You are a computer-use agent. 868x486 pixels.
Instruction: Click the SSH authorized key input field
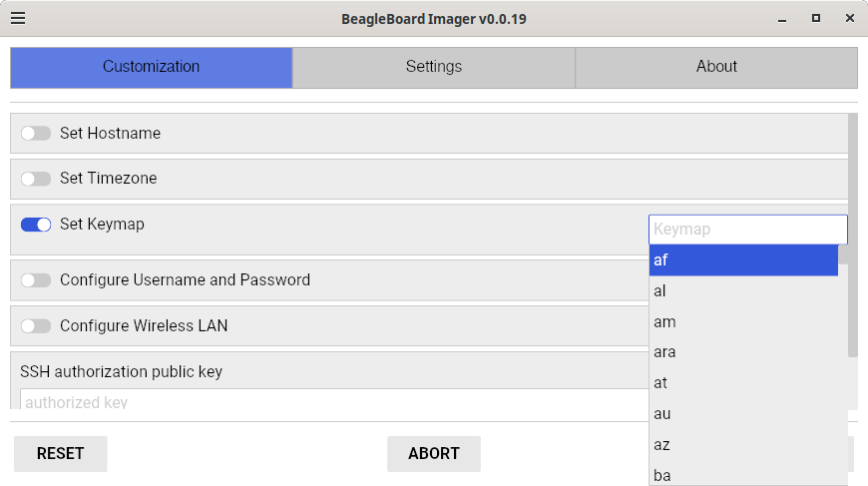329,401
